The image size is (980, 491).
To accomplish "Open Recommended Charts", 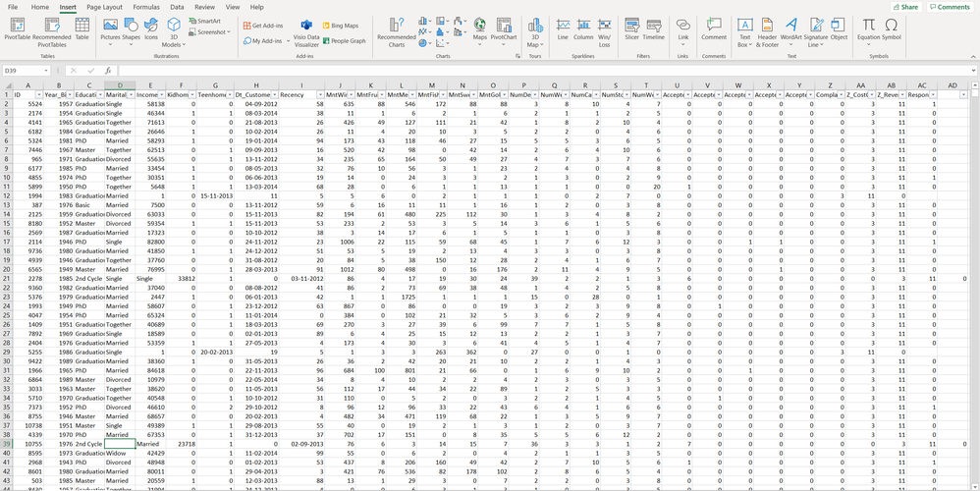I will click(x=397, y=32).
